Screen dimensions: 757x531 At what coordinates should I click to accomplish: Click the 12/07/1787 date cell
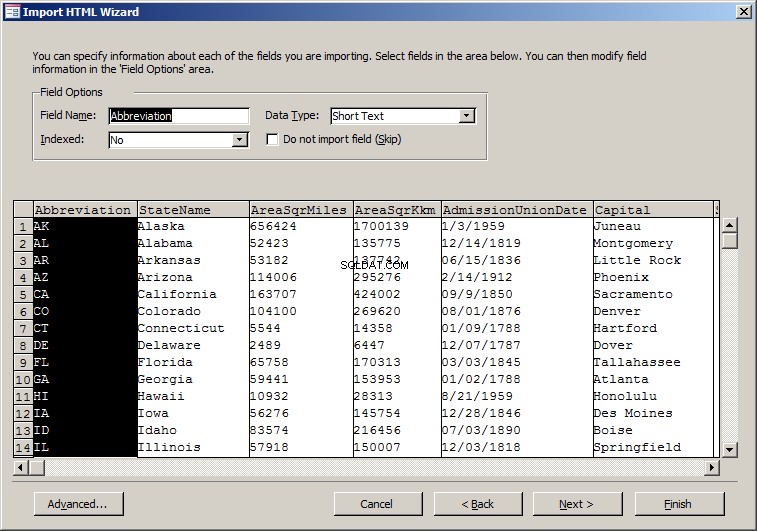tap(517, 345)
